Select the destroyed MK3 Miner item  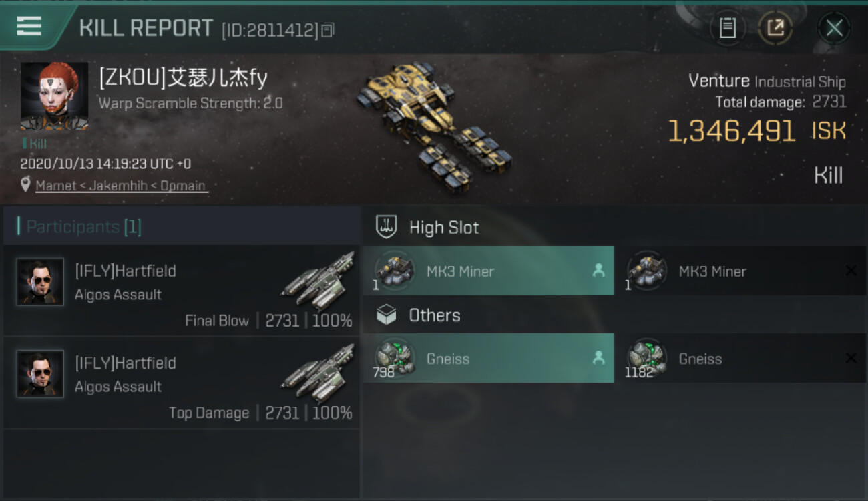point(741,271)
